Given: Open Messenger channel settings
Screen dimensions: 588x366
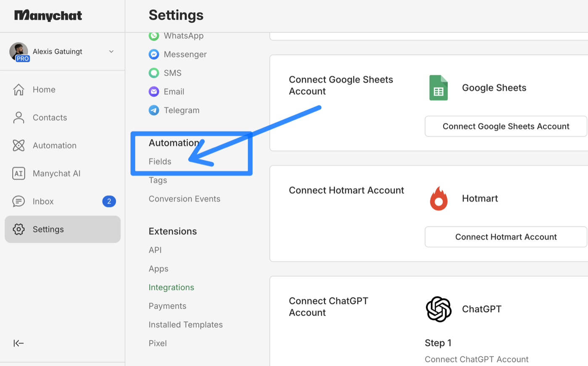Looking at the screenshot, I should coord(185,54).
